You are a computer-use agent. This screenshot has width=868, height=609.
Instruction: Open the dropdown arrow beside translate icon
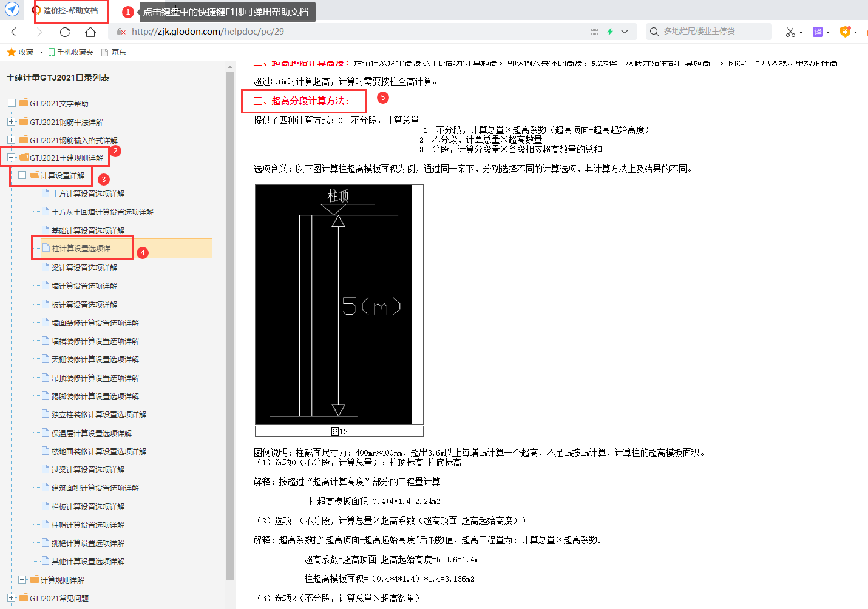828,32
